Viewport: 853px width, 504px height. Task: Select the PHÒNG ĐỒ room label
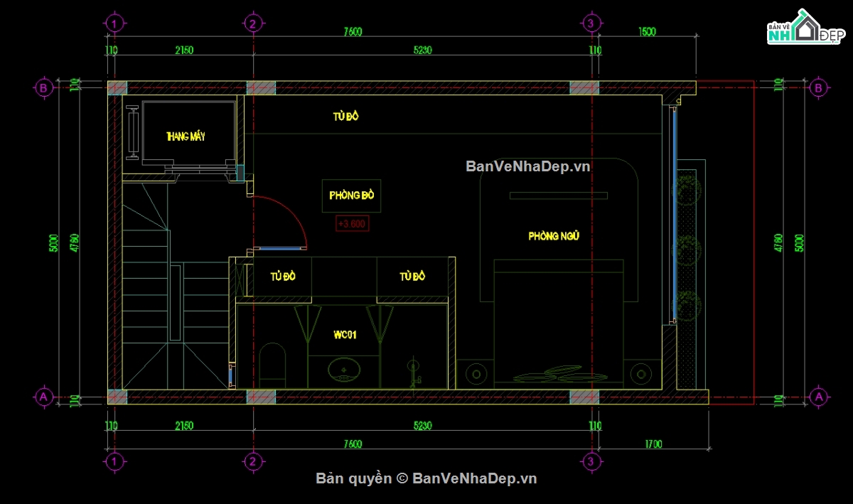coord(352,195)
